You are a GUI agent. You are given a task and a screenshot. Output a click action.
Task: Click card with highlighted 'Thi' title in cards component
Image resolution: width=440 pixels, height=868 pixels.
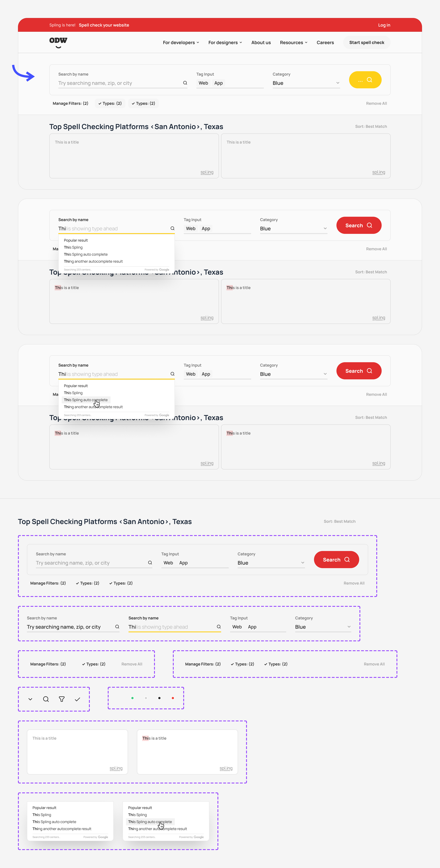point(187,752)
